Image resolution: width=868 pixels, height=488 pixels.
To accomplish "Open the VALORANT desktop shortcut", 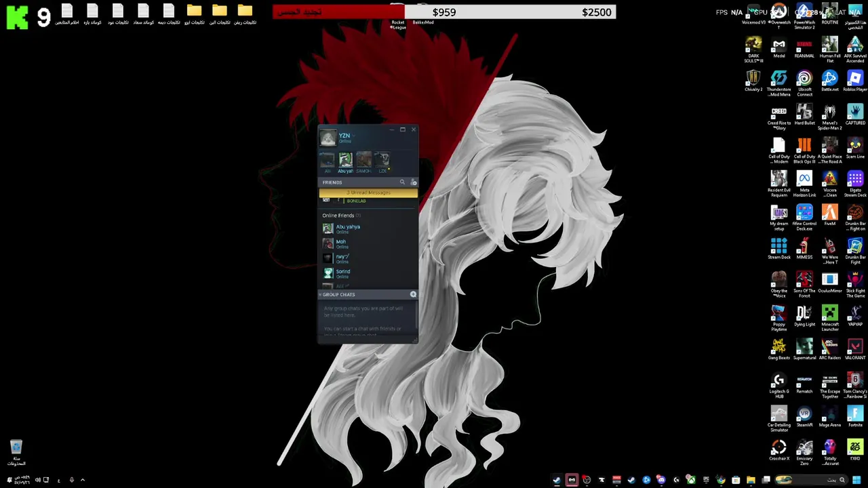I will click(855, 350).
